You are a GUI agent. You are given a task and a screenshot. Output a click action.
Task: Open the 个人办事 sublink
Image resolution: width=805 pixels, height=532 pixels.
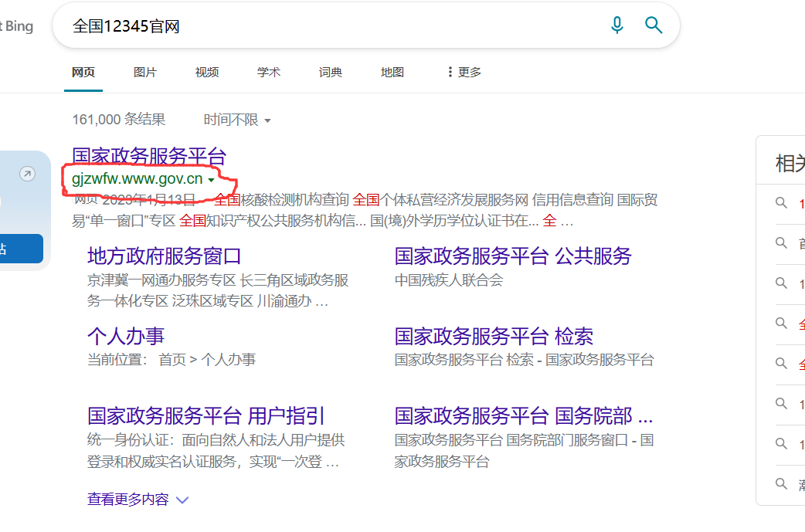click(126, 336)
